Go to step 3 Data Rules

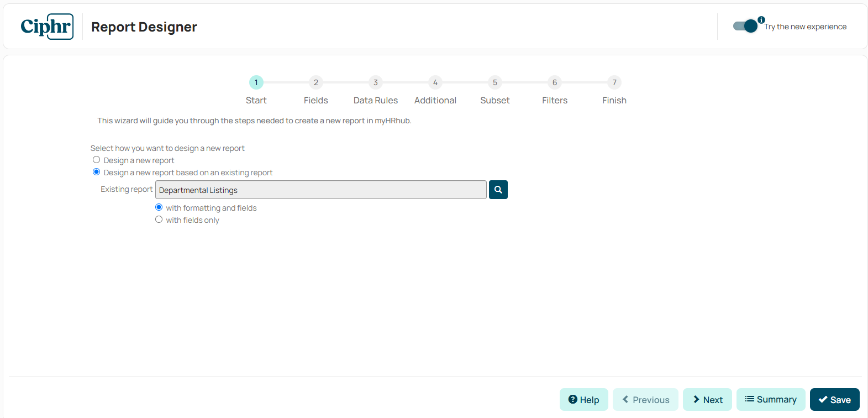(376, 82)
